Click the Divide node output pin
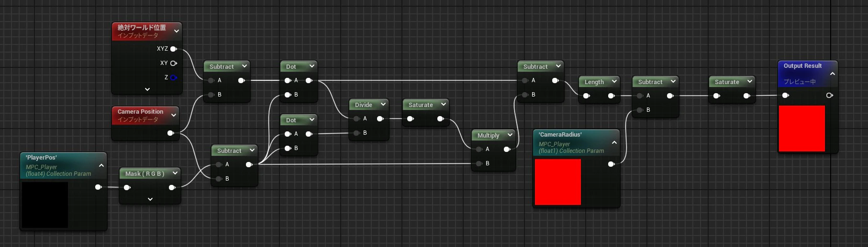 point(380,118)
